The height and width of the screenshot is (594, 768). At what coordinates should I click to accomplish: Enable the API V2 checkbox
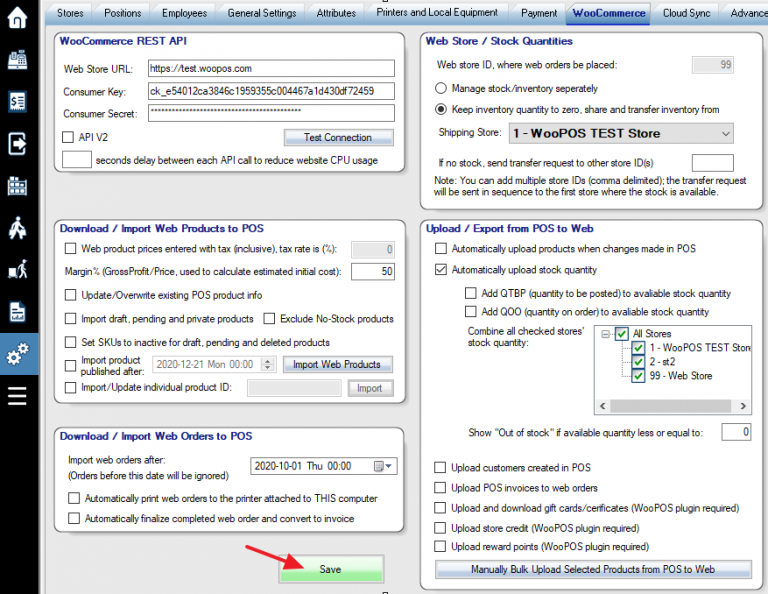pos(69,137)
